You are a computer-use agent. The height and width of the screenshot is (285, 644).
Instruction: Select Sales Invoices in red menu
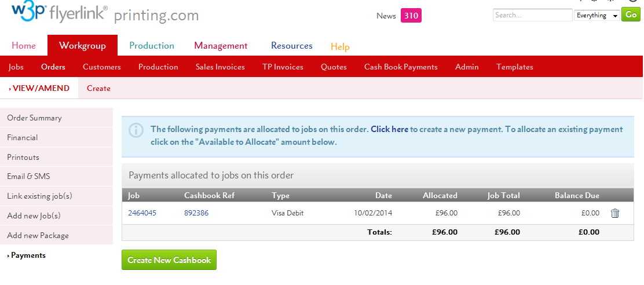(x=220, y=67)
